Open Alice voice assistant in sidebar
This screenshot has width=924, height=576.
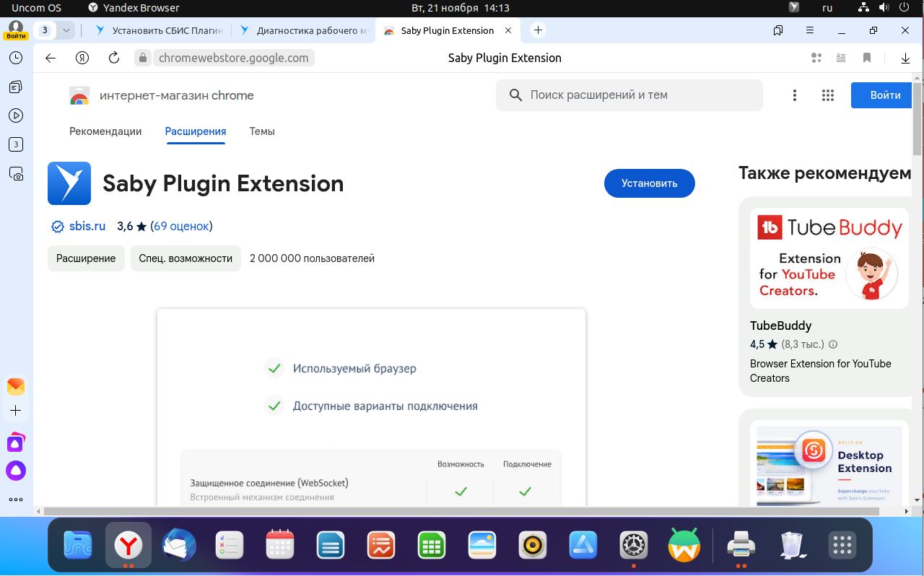point(16,471)
